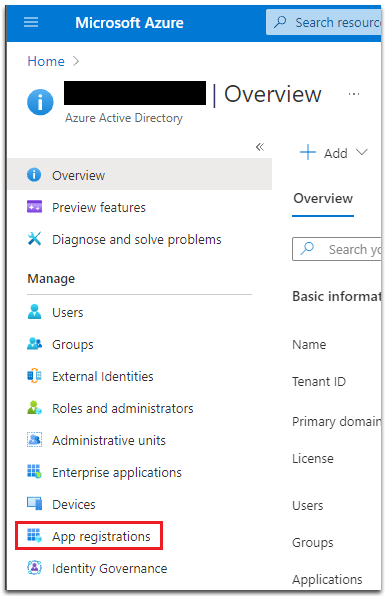Open External Identities
Screen dimensions: 387x596
pos(103,376)
